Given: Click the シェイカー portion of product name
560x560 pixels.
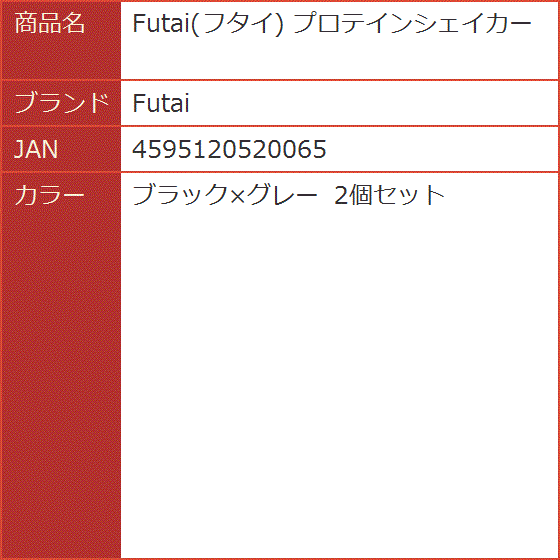Looking at the screenshot, I should click(473, 24).
